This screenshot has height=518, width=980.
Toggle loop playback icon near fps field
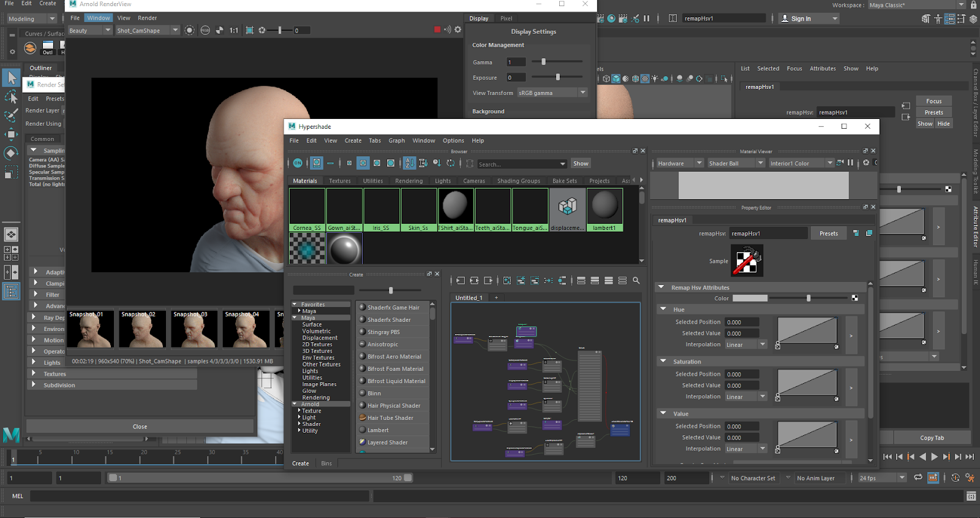click(918, 478)
